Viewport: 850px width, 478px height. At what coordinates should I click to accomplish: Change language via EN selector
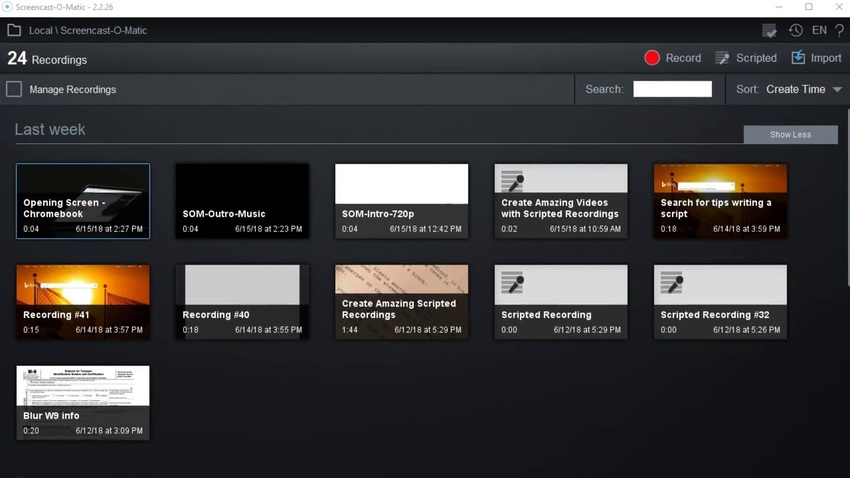pos(819,30)
